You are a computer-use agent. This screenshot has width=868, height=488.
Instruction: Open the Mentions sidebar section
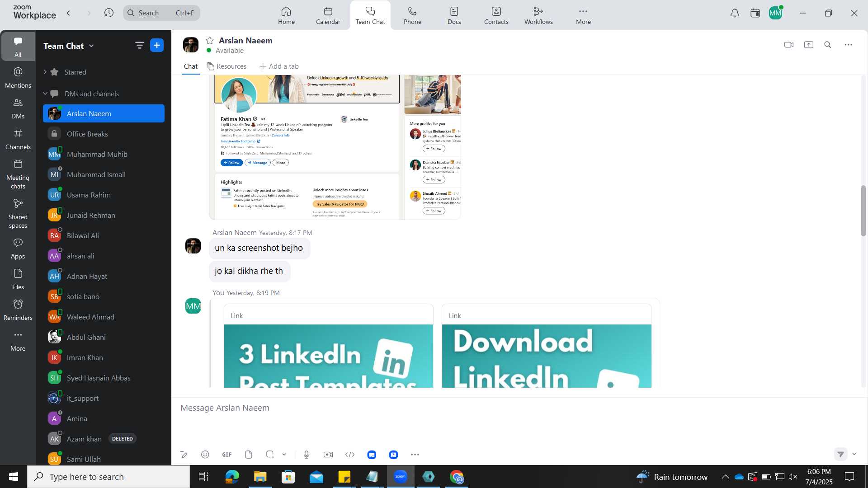point(18,78)
